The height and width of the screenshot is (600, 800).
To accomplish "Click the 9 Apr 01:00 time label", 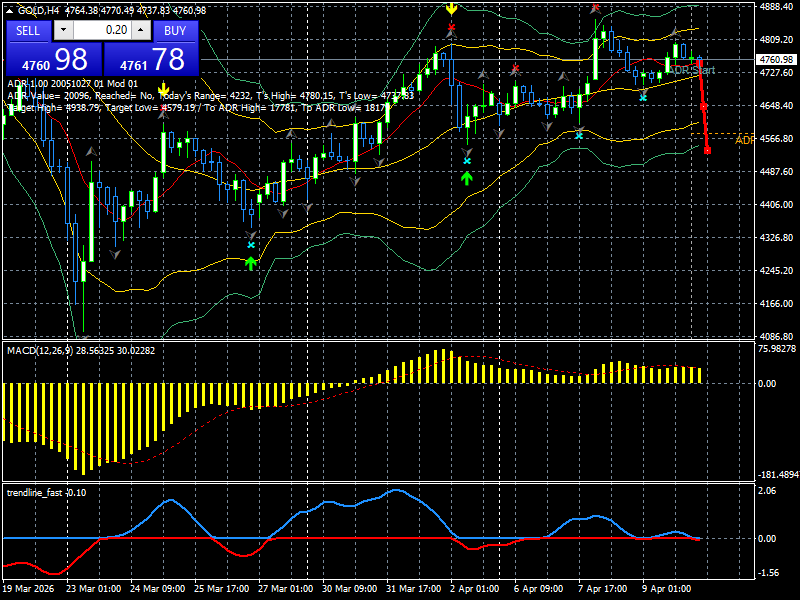I will coord(666,588).
